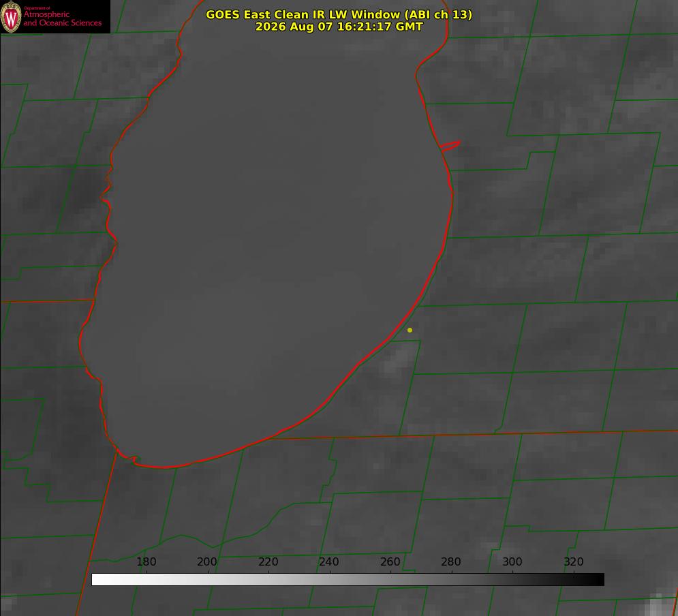
Task: Click the yellow dot location marker
Action: point(410,330)
